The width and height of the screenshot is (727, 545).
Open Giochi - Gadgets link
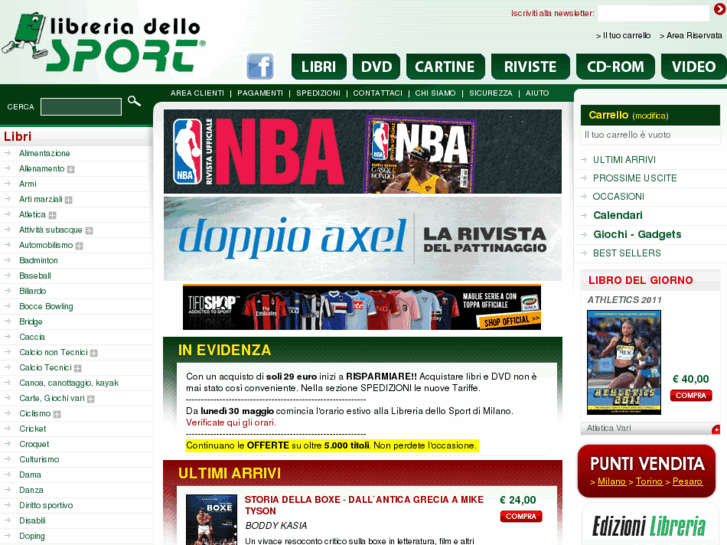click(x=637, y=234)
